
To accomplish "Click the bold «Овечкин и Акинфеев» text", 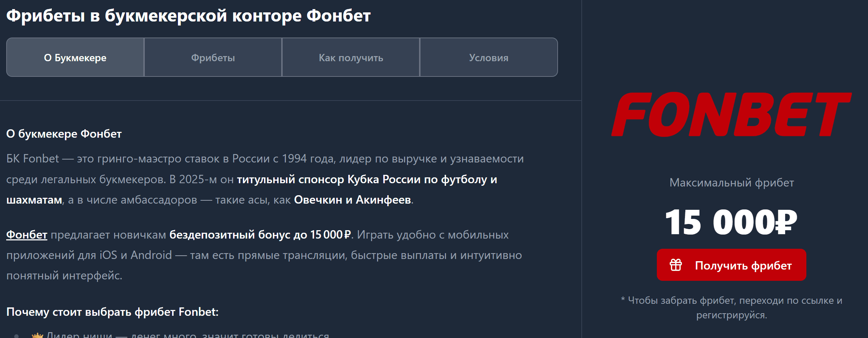I will pos(352,200).
